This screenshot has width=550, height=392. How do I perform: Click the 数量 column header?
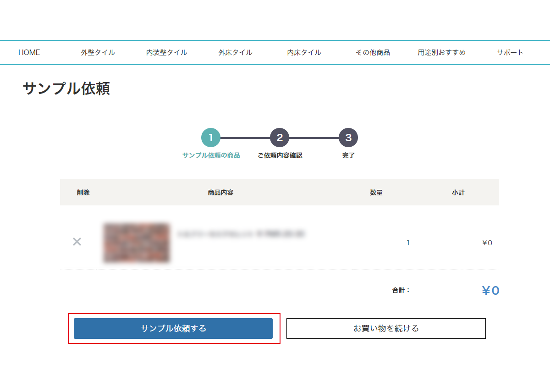pos(376,193)
